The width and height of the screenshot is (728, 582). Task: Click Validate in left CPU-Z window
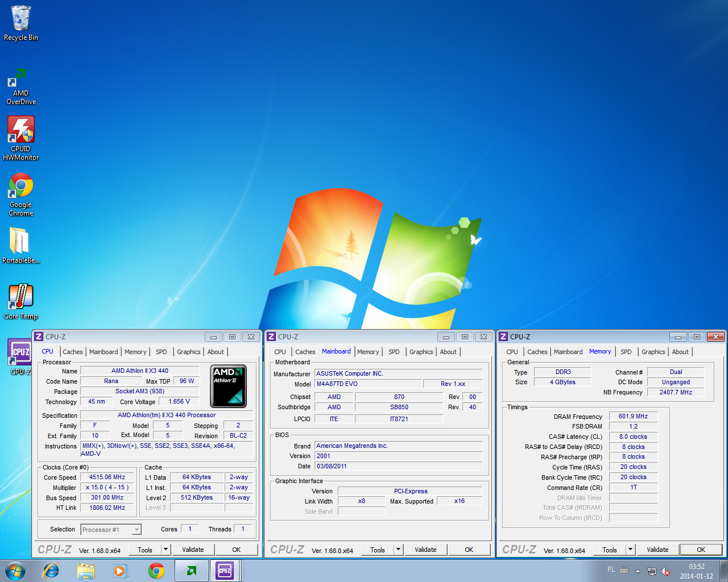click(193, 550)
